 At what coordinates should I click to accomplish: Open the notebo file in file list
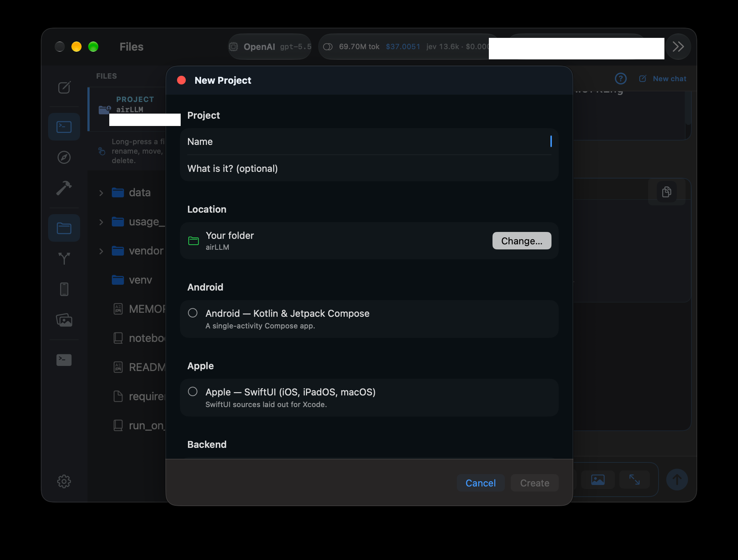[139, 338]
